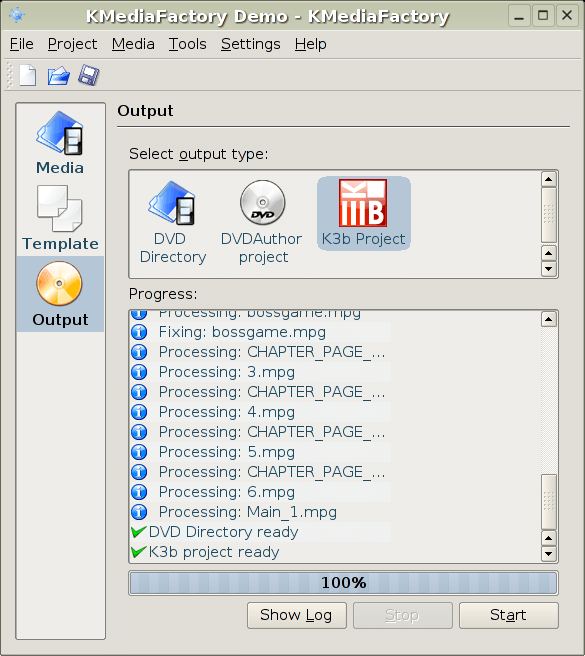Click lower up arrow of progress log scrollbar
Image resolution: width=585 pixels, height=656 pixels.
tap(549, 538)
